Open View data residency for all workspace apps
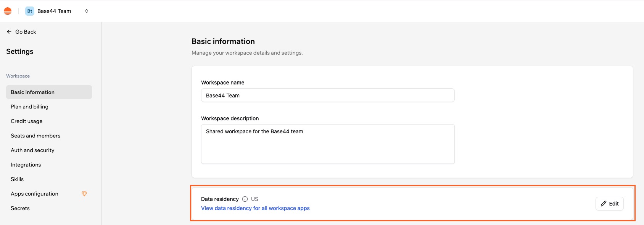644x225 pixels. (255, 208)
